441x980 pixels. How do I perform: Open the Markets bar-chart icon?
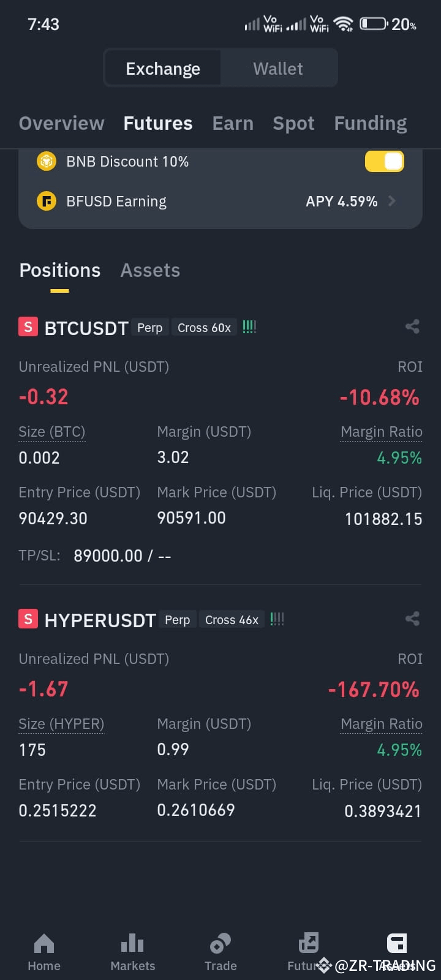point(132,943)
